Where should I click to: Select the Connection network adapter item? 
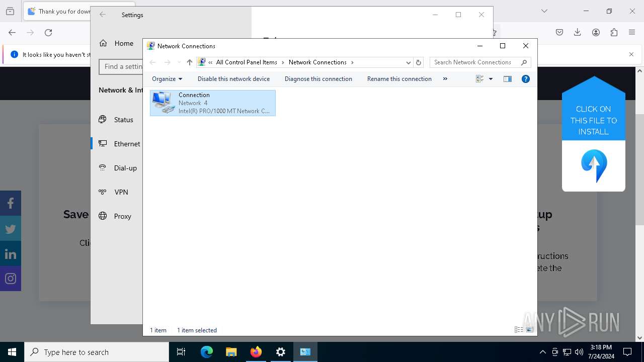coord(212,103)
